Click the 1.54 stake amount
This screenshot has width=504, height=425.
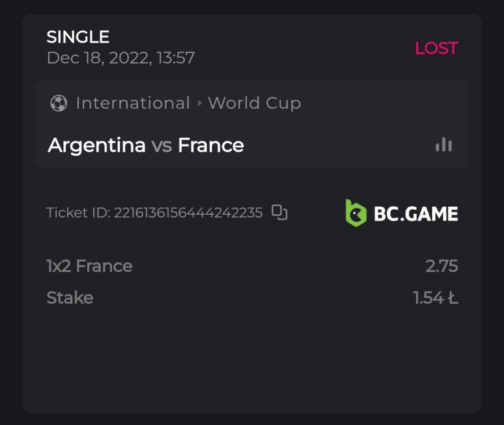click(x=429, y=298)
